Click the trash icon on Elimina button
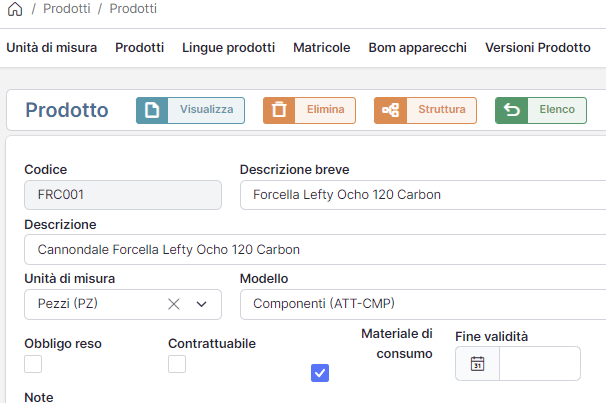 pos(279,110)
